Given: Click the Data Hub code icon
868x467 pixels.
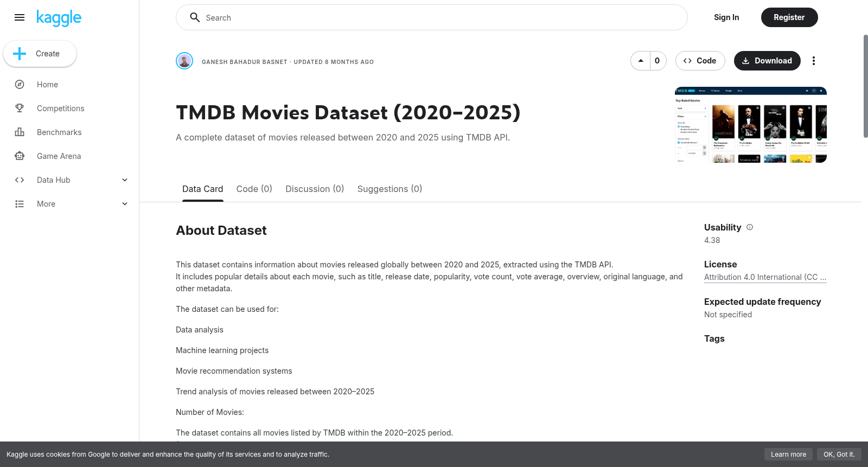Looking at the screenshot, I should coord(20,180).
